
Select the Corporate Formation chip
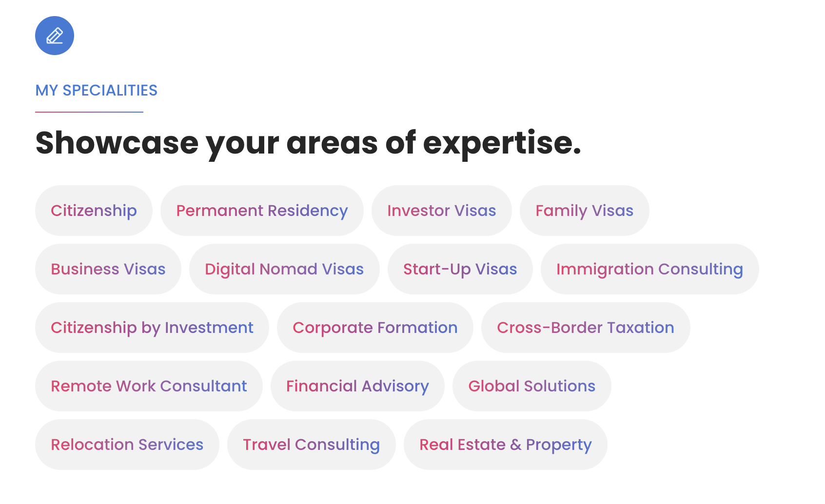375,328
